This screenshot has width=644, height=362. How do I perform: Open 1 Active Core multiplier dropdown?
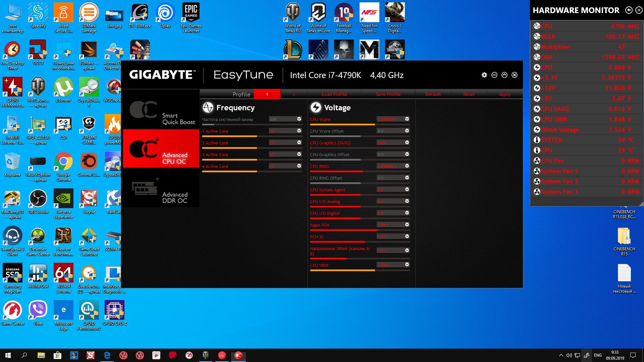tap(299, 131)
